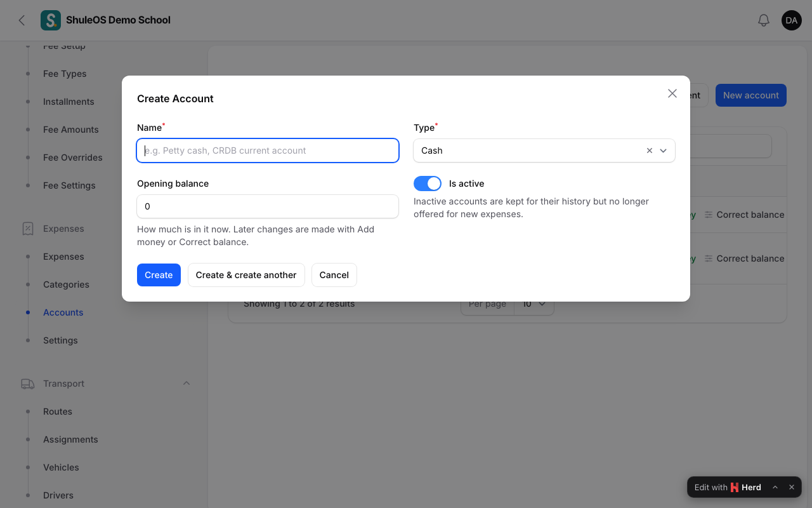Click the Opening balance input field

coord(268,206)
